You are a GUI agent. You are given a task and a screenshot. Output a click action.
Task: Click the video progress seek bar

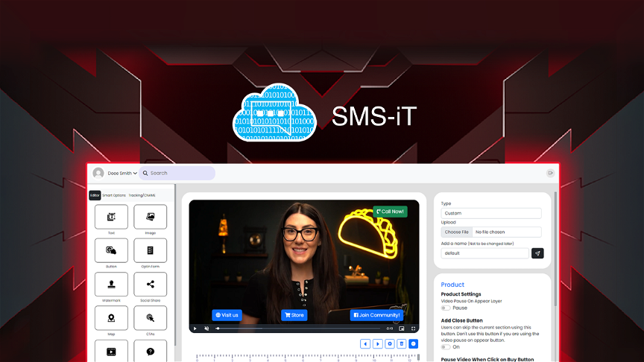(298, 328)
